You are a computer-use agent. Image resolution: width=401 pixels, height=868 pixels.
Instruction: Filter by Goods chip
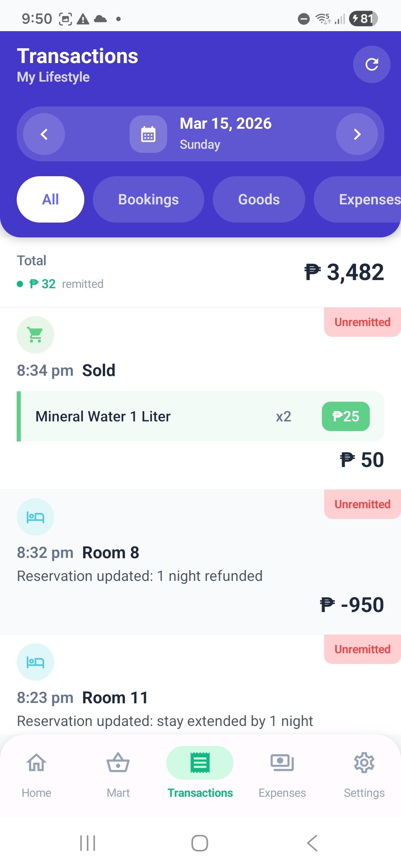[x=259, y=199]
